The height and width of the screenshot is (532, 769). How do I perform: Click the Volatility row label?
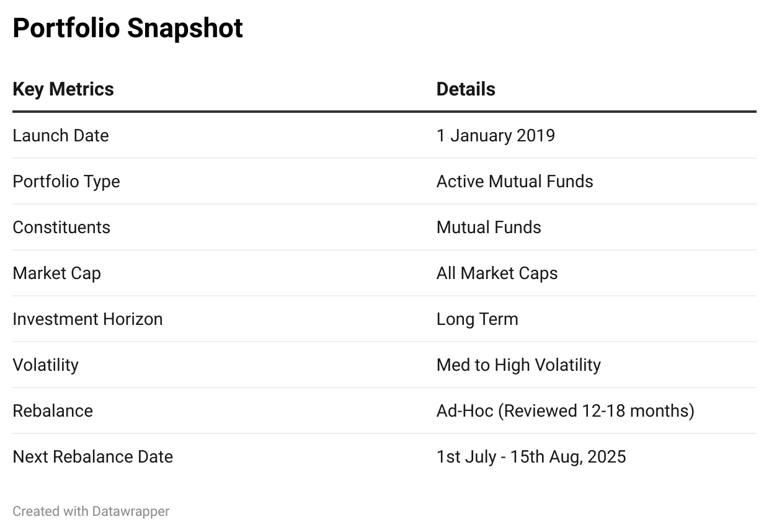[x=45, y=365]
